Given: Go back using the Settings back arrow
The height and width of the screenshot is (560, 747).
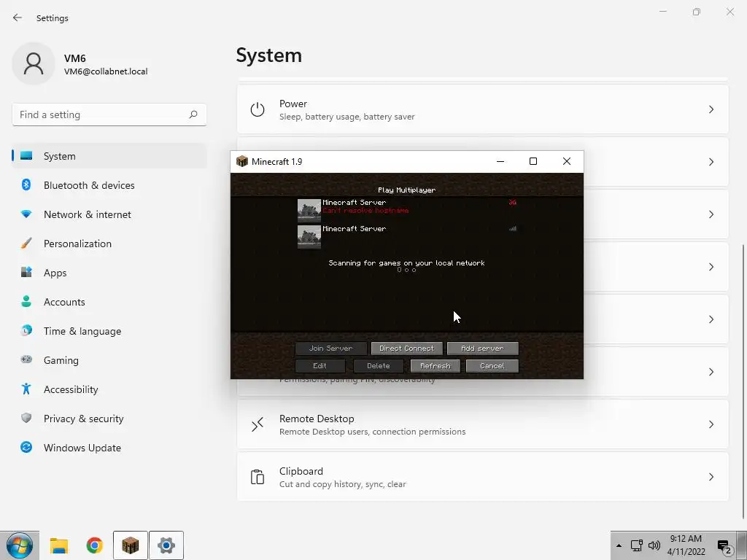Looking at the screenshot, I should coord(18,17).
